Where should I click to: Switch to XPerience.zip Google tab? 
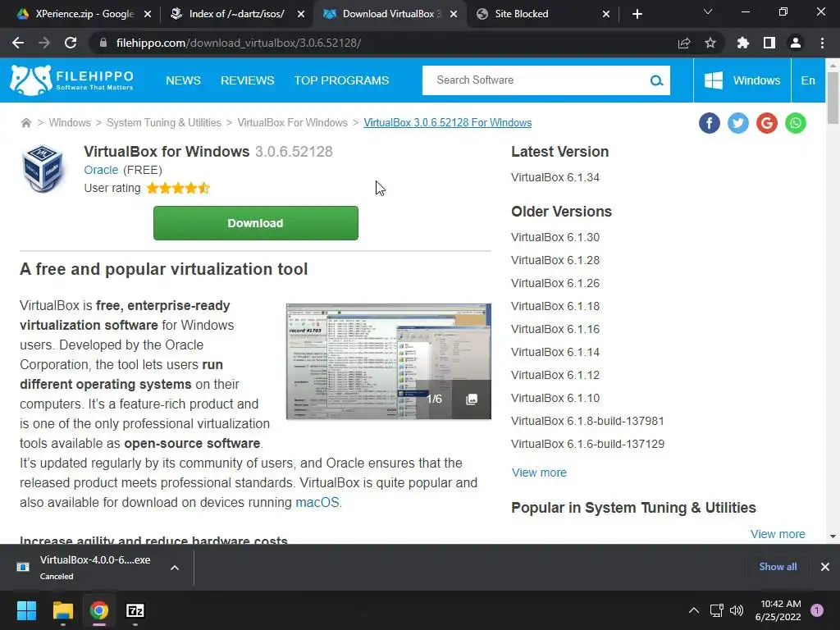click(84, 14)
